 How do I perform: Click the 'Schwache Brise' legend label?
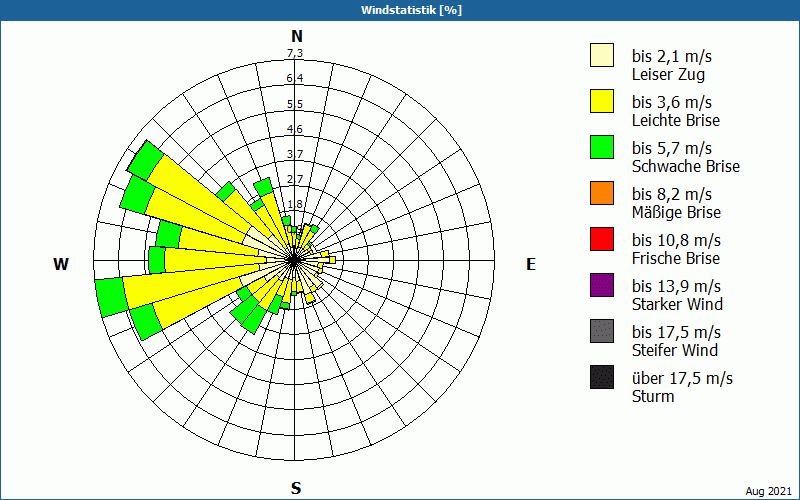[x=686, y=166]
